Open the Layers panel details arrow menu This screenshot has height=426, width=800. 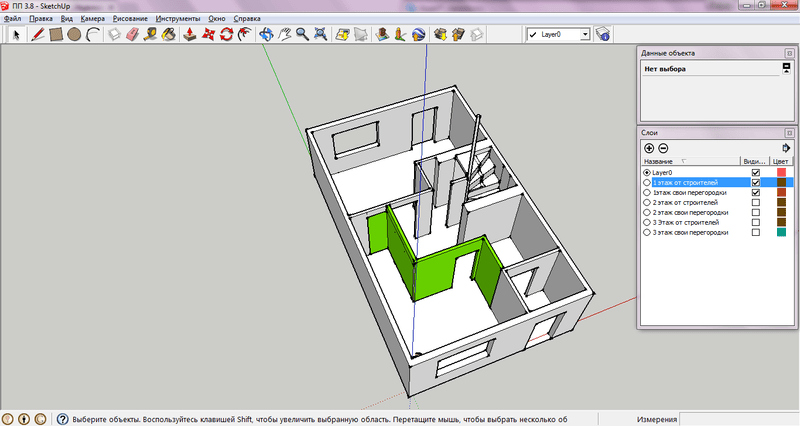(786, 148)
